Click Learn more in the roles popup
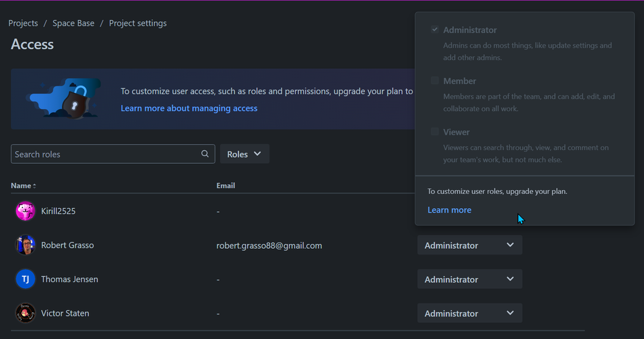This screenshot has width=644, height=339. pyautogui.click(x=449, y=210)
